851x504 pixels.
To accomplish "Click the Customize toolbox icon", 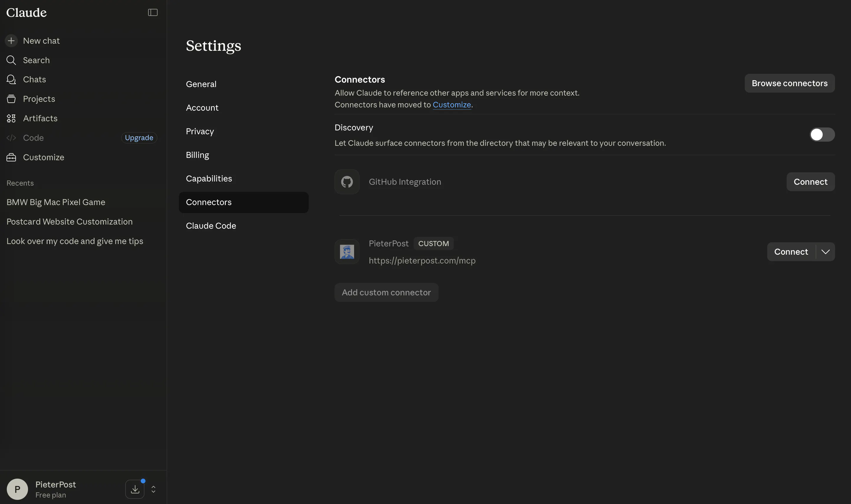I will [11, 157].
